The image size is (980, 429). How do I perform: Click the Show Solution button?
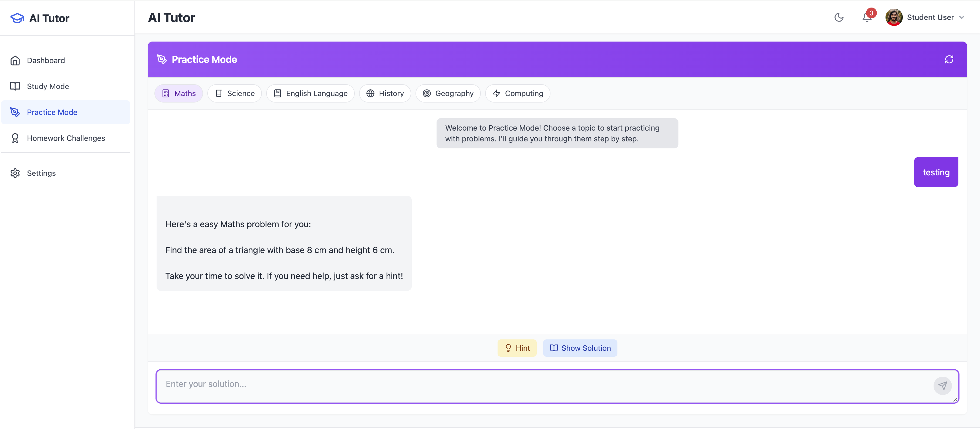pyautogui.click(x=580, y=348)
